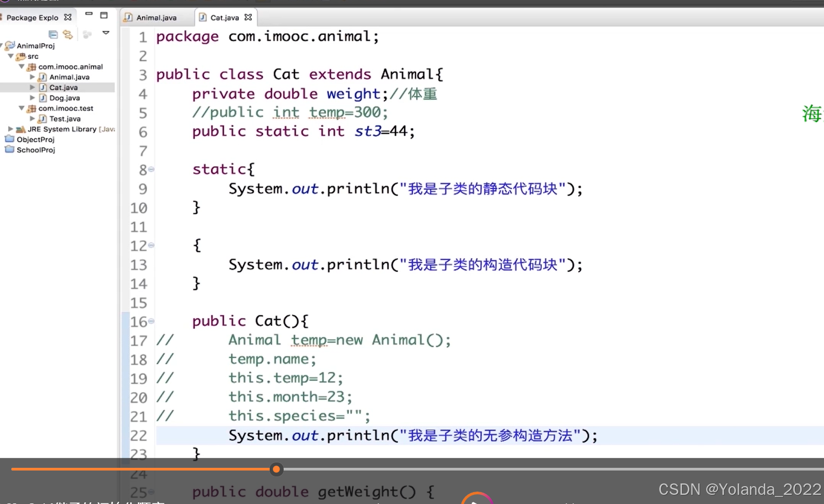Expand the JRE System Library arrow

coord(10,129)
